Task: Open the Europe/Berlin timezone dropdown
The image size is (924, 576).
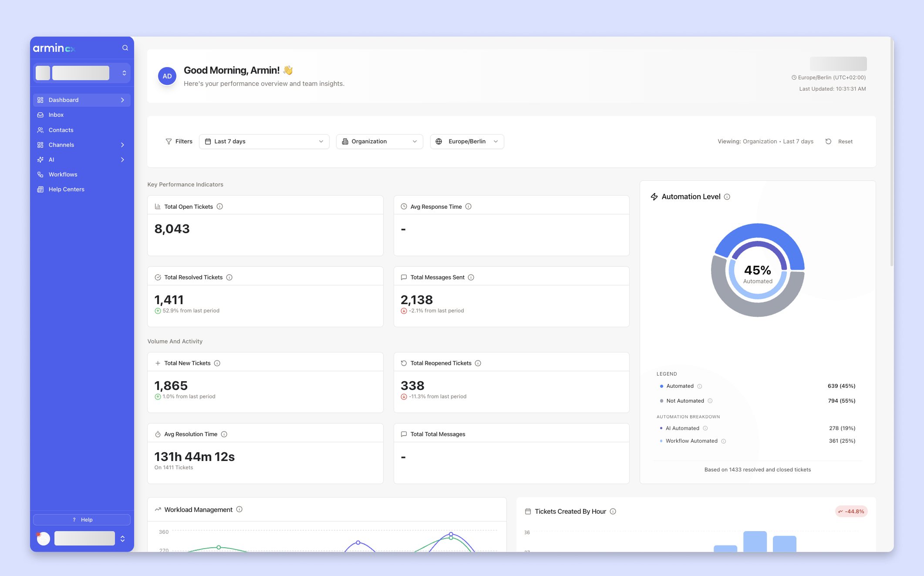Action: (x=467, y=142)
